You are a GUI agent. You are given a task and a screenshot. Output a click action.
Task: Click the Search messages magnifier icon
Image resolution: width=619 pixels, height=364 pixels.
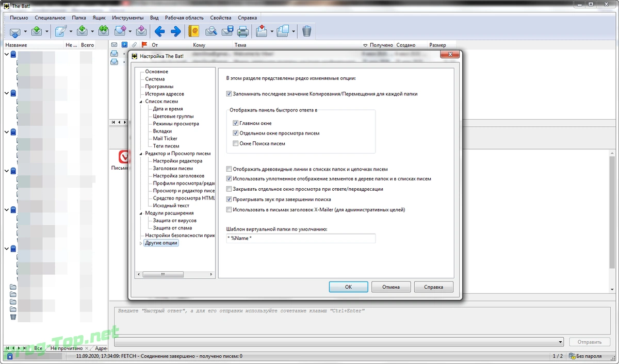(x=211, y=32)
